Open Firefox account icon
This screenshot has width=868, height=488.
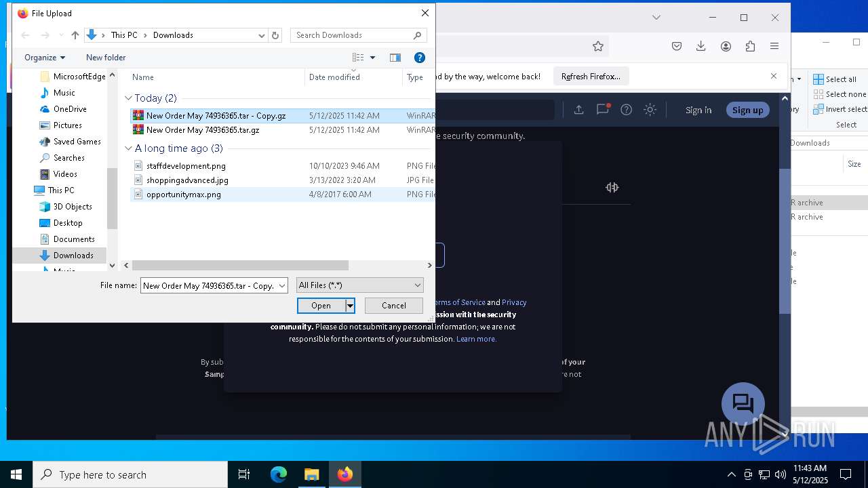point(726,46)
